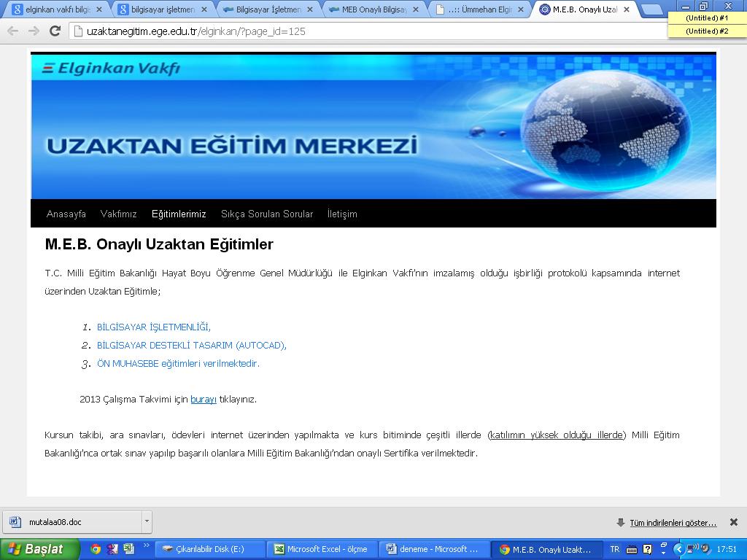Screen dimensions: 747x560
Task: Click the taskbar clock 17:51
Action: click(727, 549)
